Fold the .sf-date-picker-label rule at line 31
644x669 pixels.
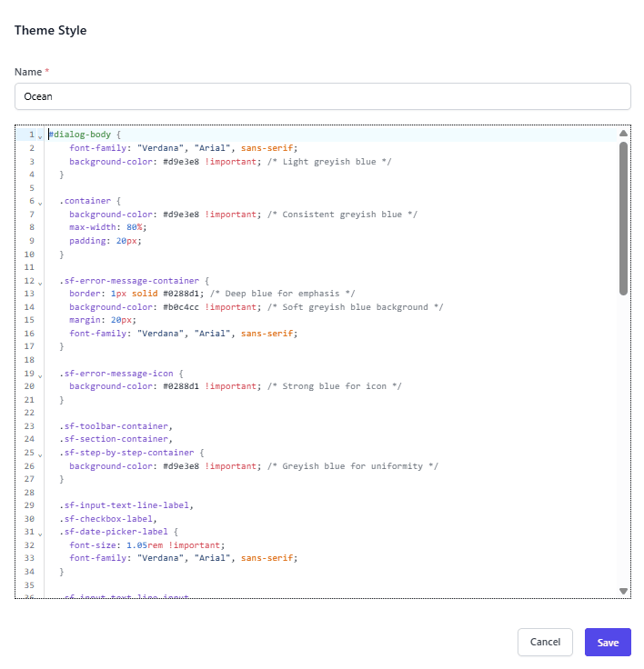(x=40, y=533)
